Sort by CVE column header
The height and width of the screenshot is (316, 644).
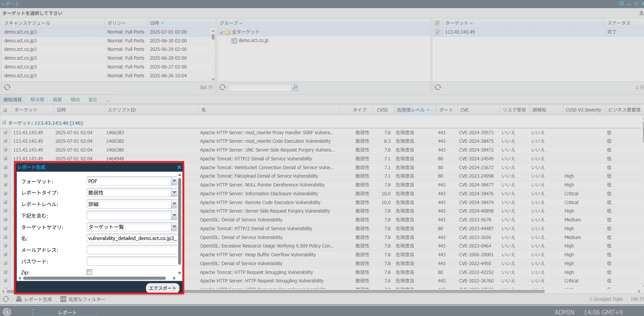pyautogui.click(x=478, y=110)
